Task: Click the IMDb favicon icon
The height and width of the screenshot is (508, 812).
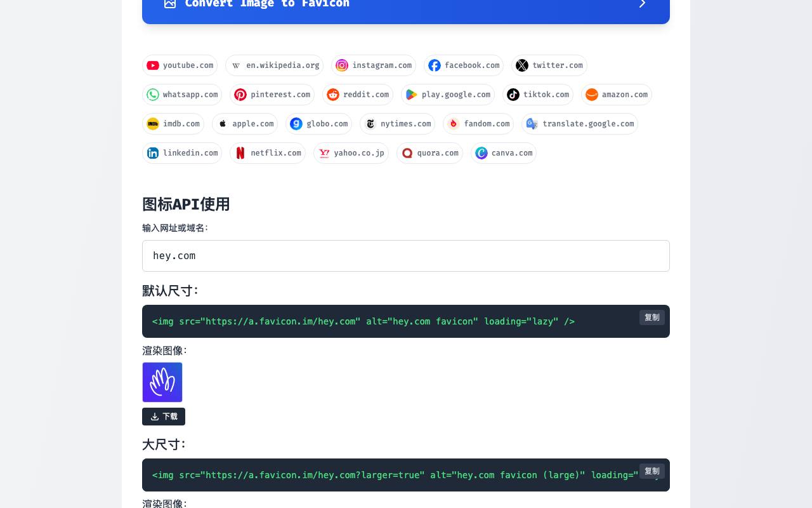Action: (153, 124)
